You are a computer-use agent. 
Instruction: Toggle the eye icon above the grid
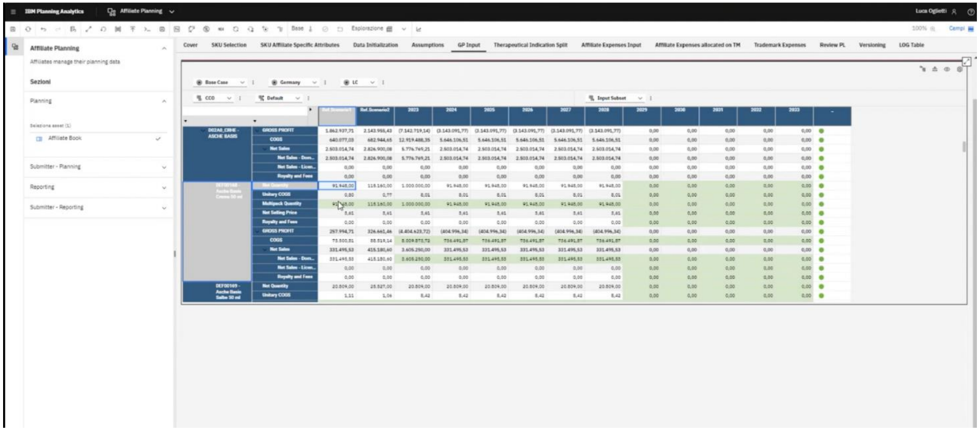pos(947,69)
